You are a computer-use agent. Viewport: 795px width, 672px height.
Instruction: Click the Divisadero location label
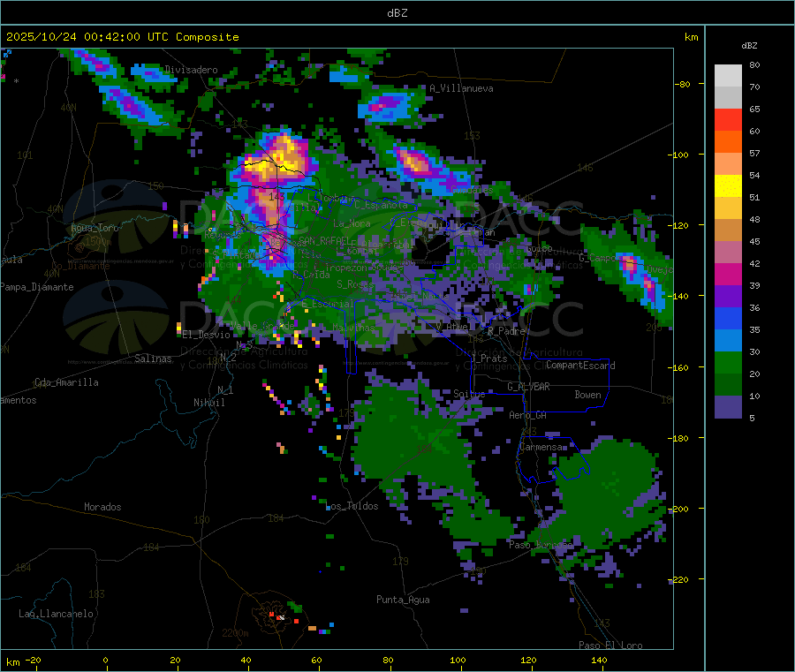click(x=191, y=70)
